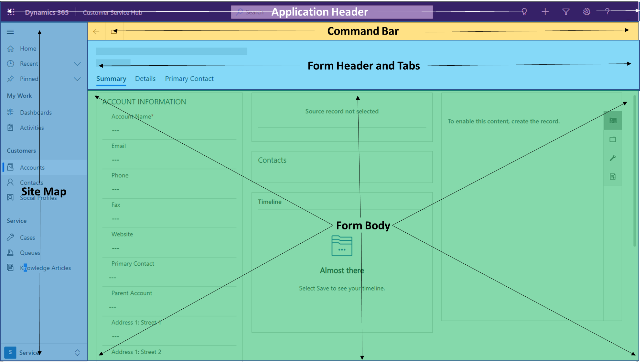Click the Cases icon under Service
This screenshot has height=364, width=644.
12,237
